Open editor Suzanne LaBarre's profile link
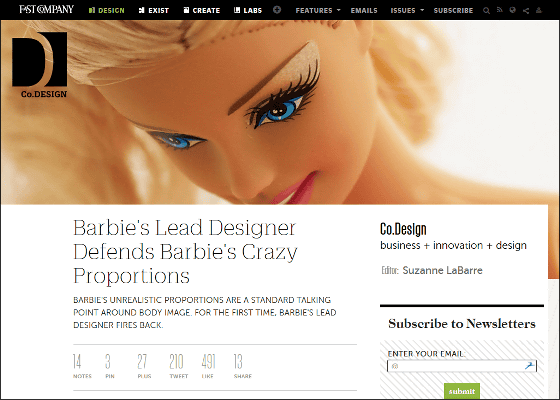Image resolution: width=560 pixels, height=400 pixels. (442, 270)
